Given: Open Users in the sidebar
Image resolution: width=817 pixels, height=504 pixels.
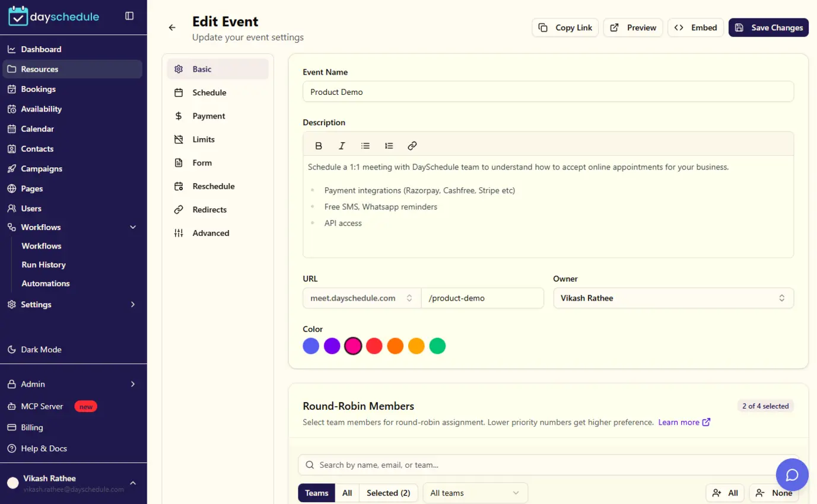Looking at the screenshot, I should [72, 209].
